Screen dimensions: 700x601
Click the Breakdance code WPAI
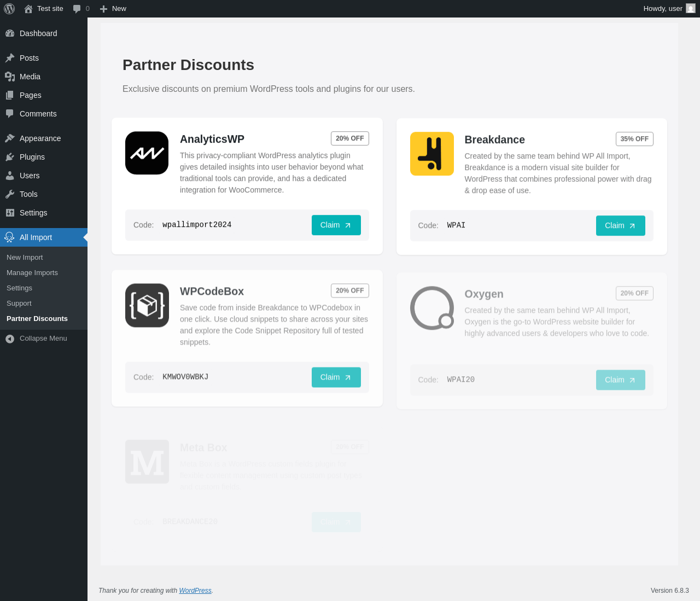coord(456,225)
